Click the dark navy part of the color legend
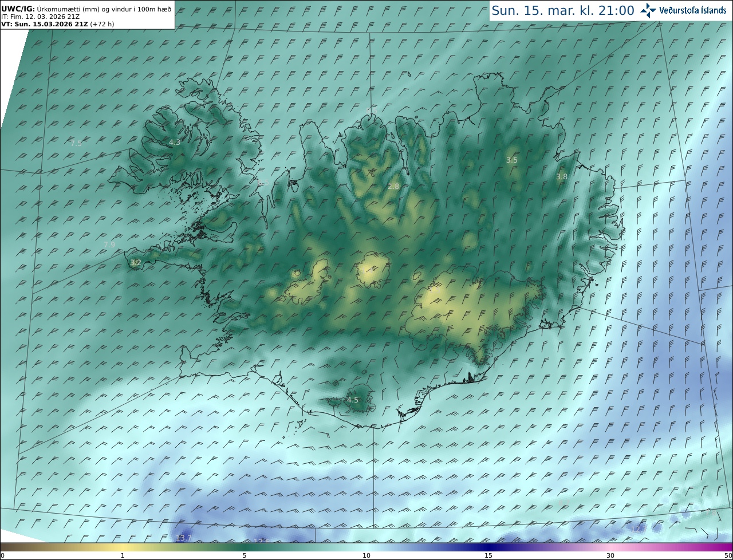 (x=488, y=547)
